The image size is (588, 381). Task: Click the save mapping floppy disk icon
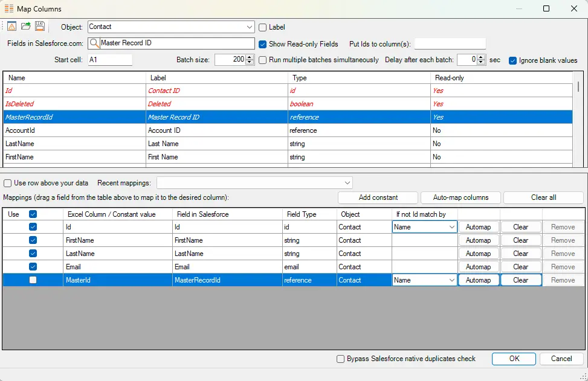(40, 27)
